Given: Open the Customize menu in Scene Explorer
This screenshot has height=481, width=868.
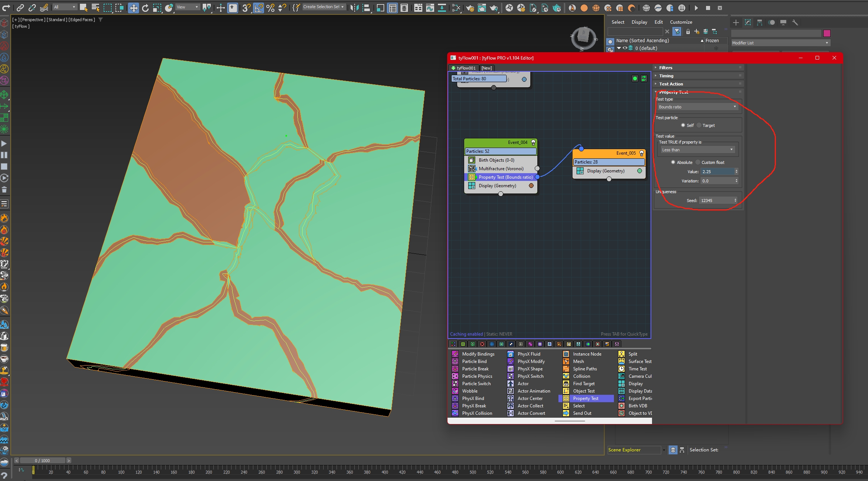Looking at the screenshot, I should [681, 22].
